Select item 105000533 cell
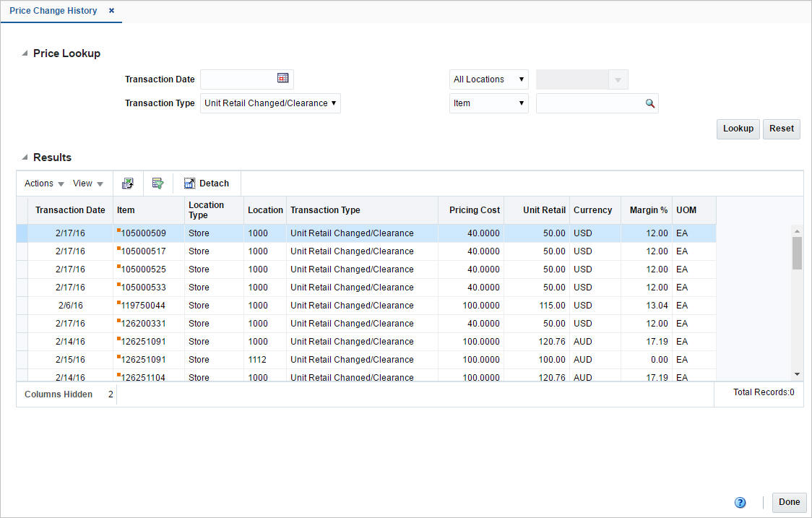The image size is (812, 518). pos(149,288)
